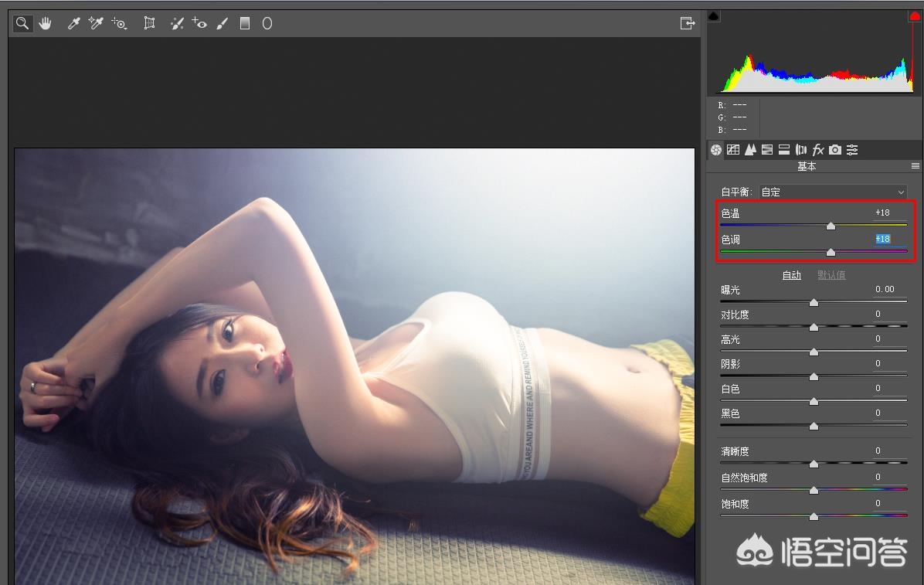Click the 默认值 default link
924x585 pixels.
click(831, 275)
